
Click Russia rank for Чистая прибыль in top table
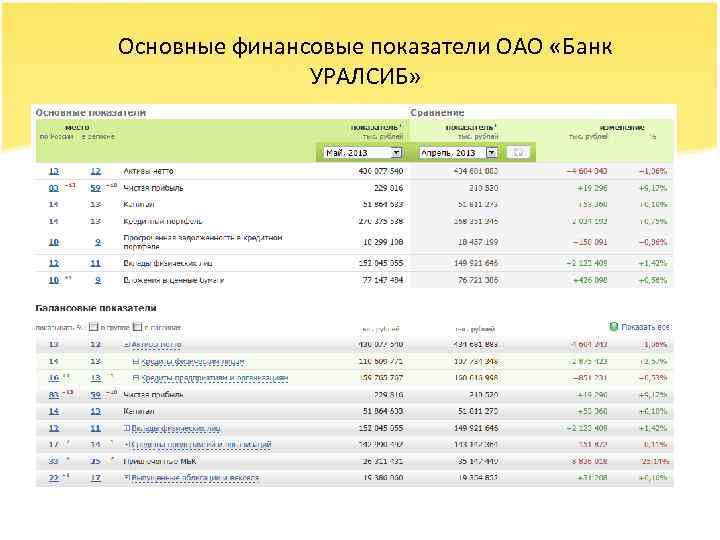pyautogui.click(x=54, y=188)
